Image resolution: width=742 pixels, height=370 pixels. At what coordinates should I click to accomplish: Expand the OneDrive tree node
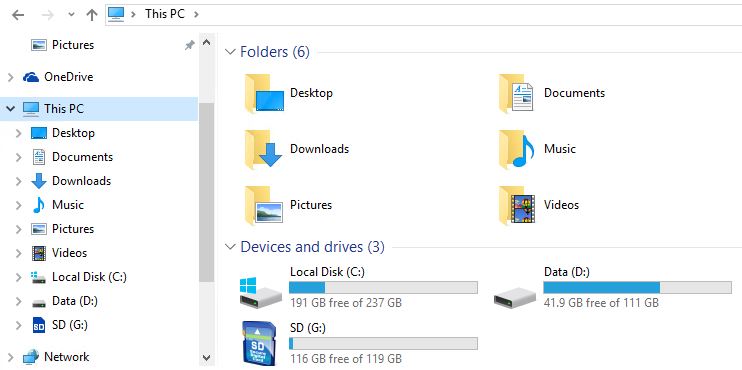[x=10, y=77]
